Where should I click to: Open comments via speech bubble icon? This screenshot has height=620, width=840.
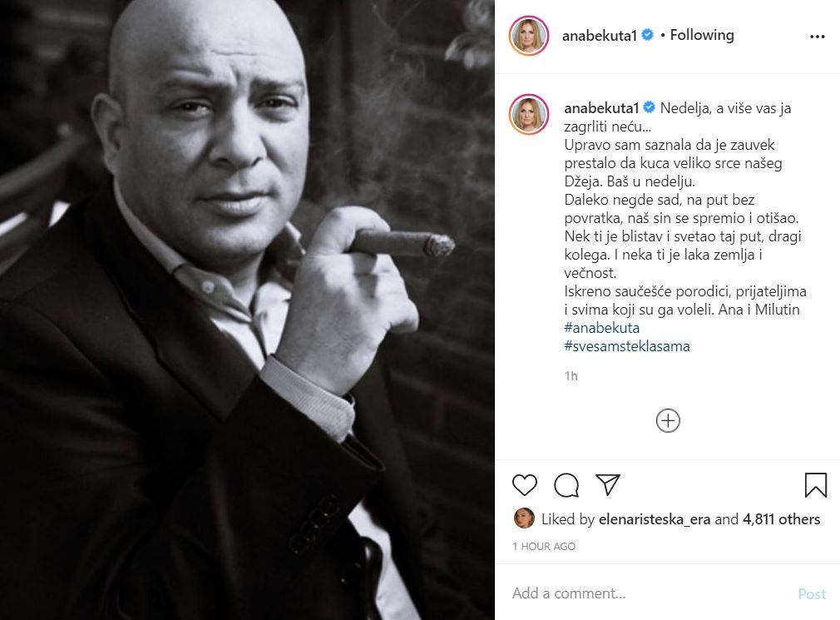(566, 485)
